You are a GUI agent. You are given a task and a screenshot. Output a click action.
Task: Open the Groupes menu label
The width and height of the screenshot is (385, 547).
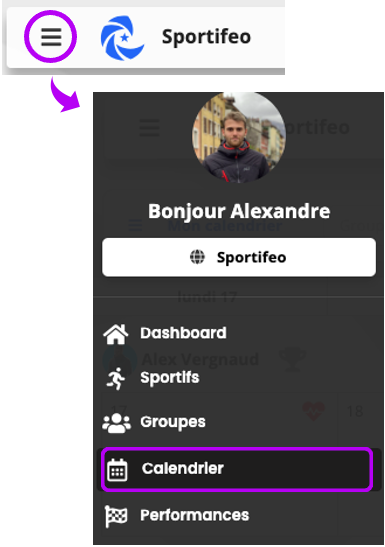click(173, 422)
